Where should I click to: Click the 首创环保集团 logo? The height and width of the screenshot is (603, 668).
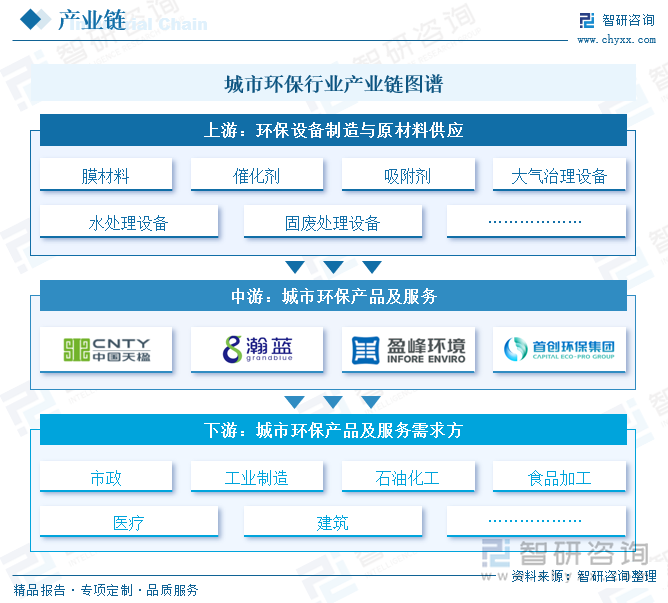tap(559, 350)
